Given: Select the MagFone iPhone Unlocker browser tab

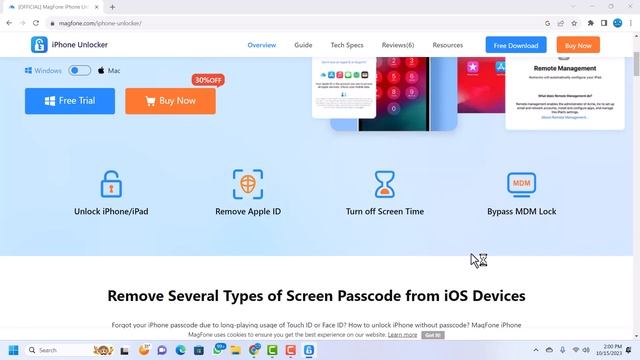Looking at the screenshot, I should tap(53, 7).
